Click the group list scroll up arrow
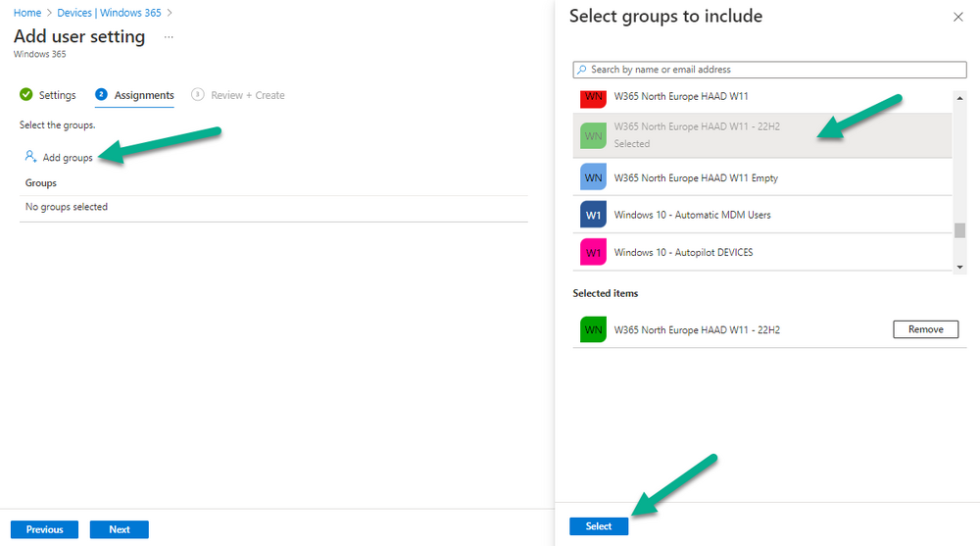Viewport: 980px width, 546px height. click(959, 98)
